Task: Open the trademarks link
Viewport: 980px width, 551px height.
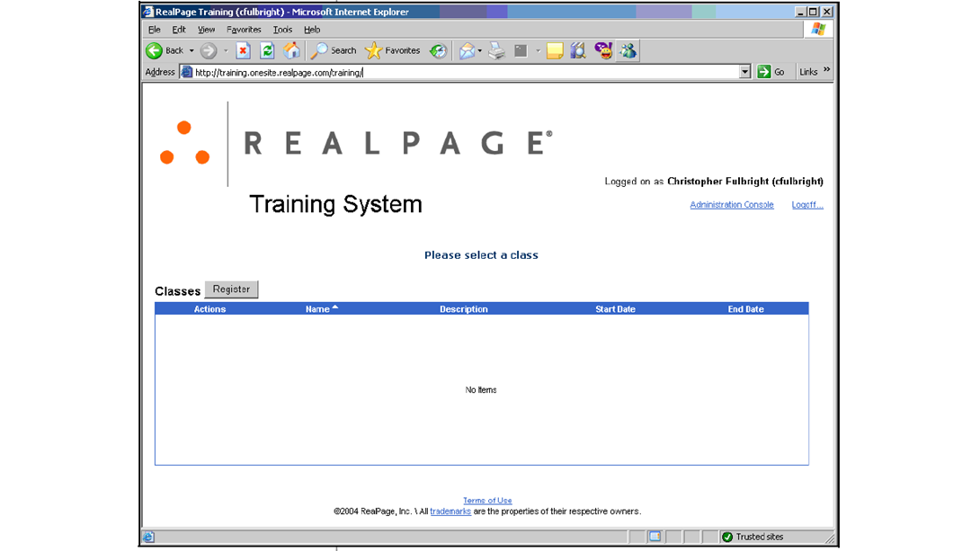Action: pos(450,511)
